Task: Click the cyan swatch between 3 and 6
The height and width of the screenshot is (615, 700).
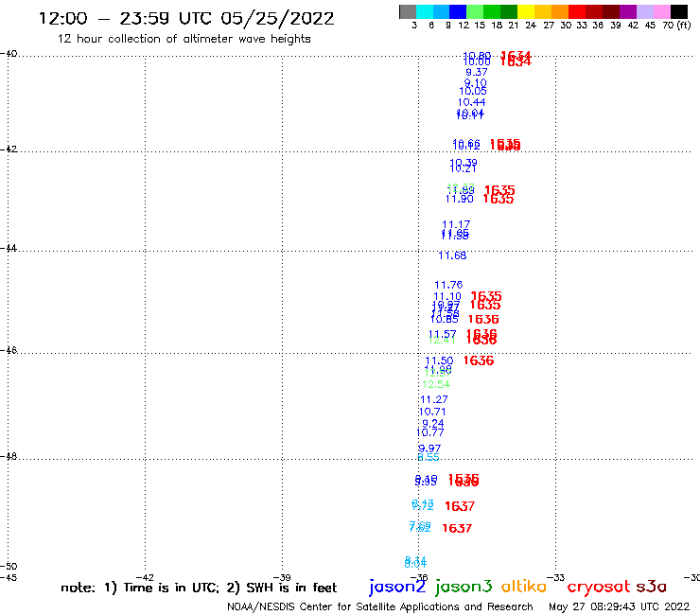Action: [425, 11]
